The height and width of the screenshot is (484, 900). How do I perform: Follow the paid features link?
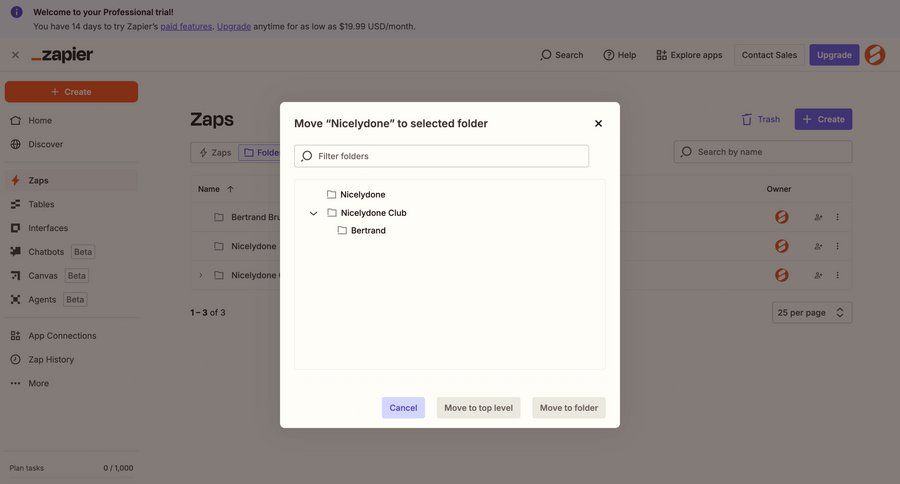(x=186, y=26)
